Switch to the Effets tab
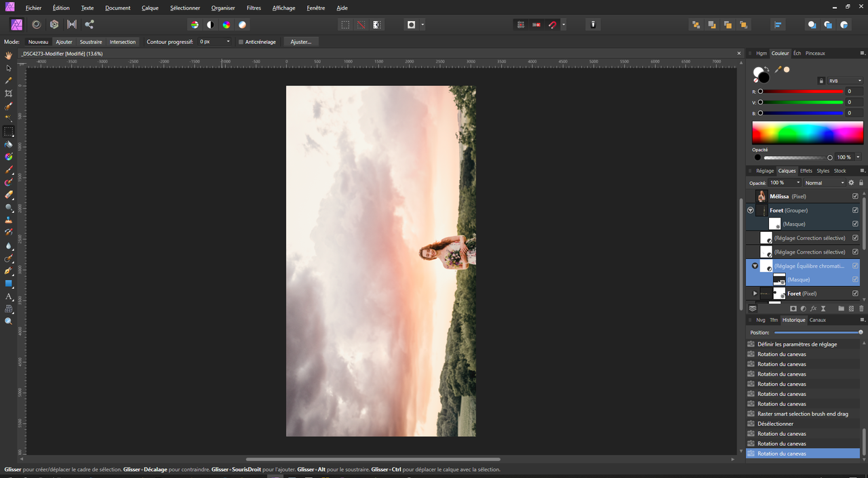The height and width of the screenshot is (478, 868). tap(806, 171)
